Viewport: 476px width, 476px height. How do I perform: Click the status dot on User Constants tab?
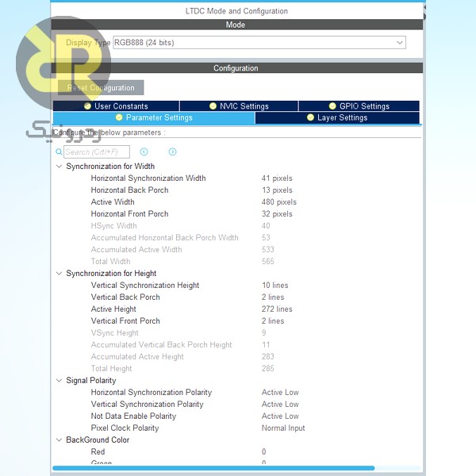pyautogui.click(x=87, y=106)
